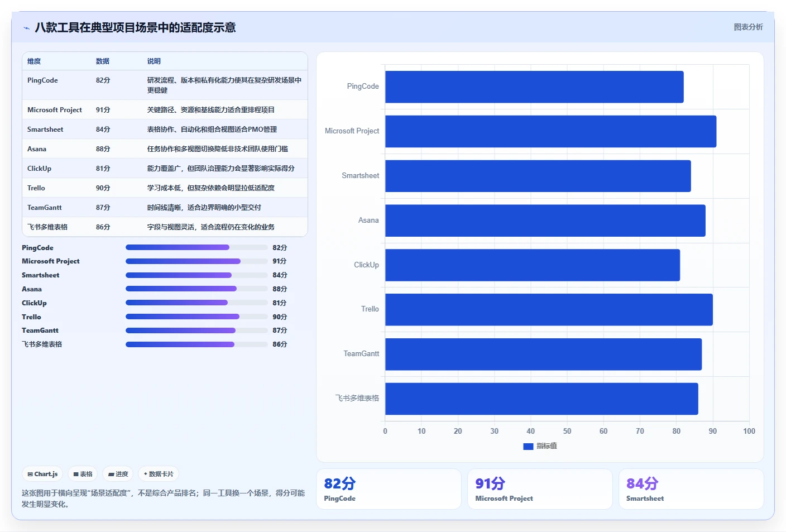Click the Trello progress bar
This screenshot has height=532, width=786.
196,317
